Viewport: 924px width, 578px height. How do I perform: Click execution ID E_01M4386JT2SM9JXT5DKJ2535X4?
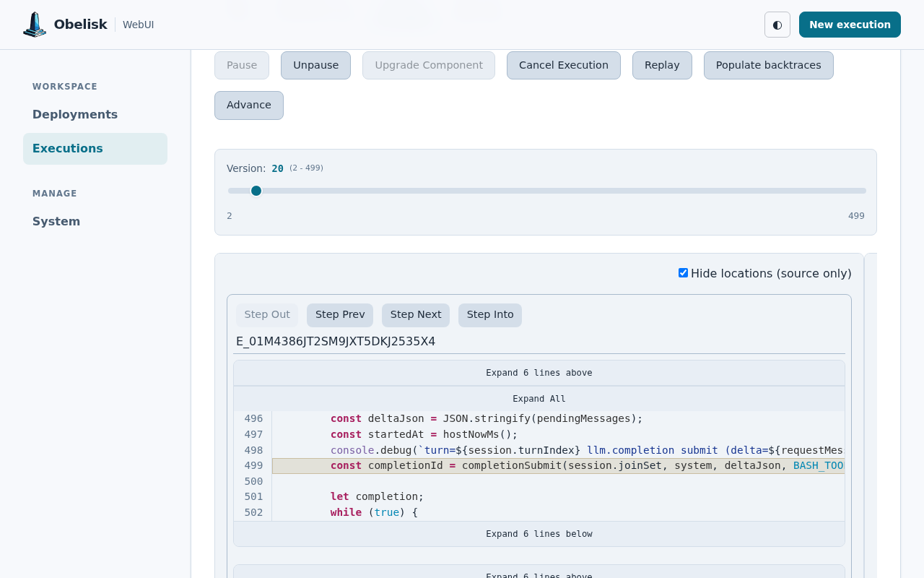click(336, 342)
